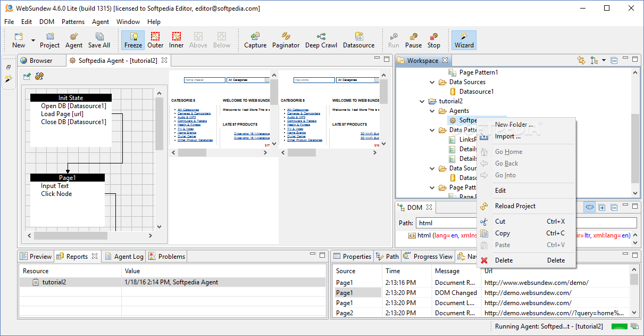The image size is (644, 336).
Task: Click the wand icon in left sidebar
Action: pos(9,79)
